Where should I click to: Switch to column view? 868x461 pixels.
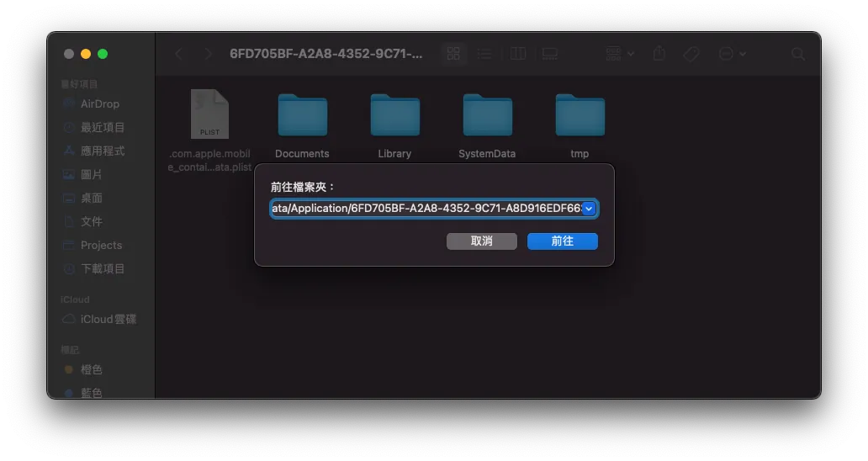tap(518, 54)
